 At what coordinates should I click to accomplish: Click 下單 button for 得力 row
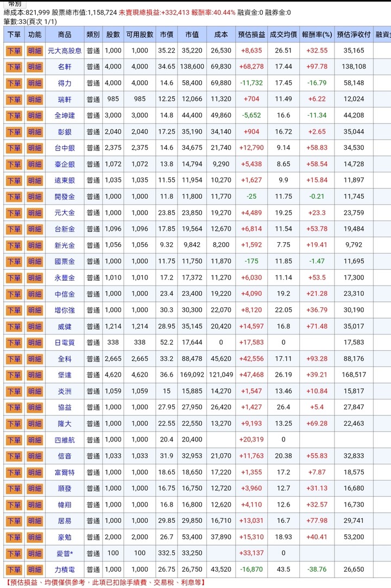click(14, 83)
